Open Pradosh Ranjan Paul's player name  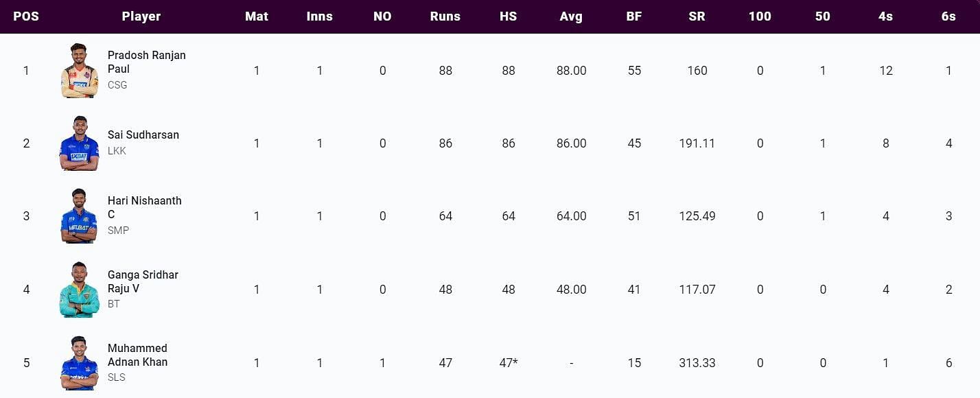click(146, 62)
